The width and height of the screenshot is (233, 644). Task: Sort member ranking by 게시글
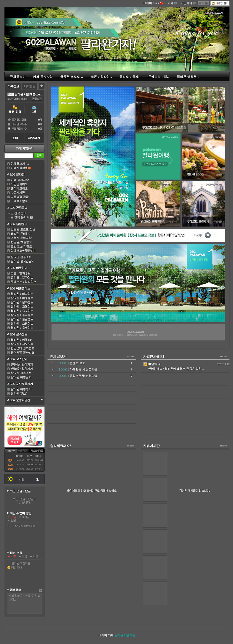24,517
